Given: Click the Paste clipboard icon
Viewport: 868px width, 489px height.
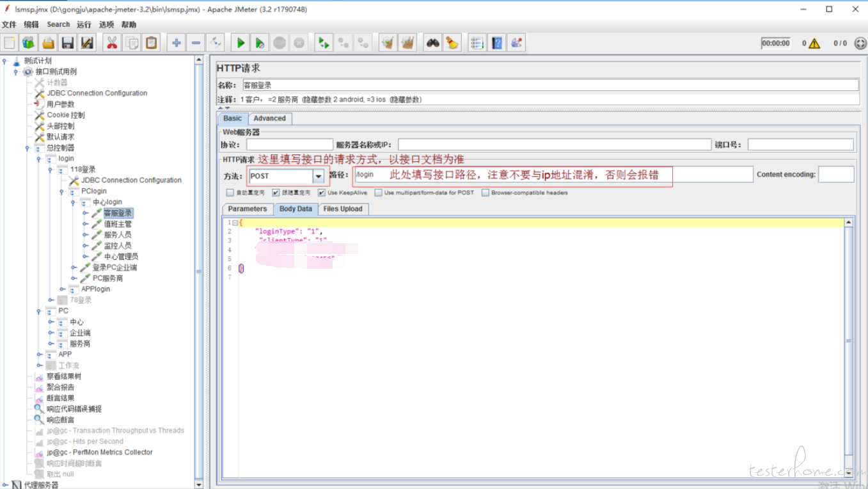Looking at the screenshot, I should click(x=152, y=43).
